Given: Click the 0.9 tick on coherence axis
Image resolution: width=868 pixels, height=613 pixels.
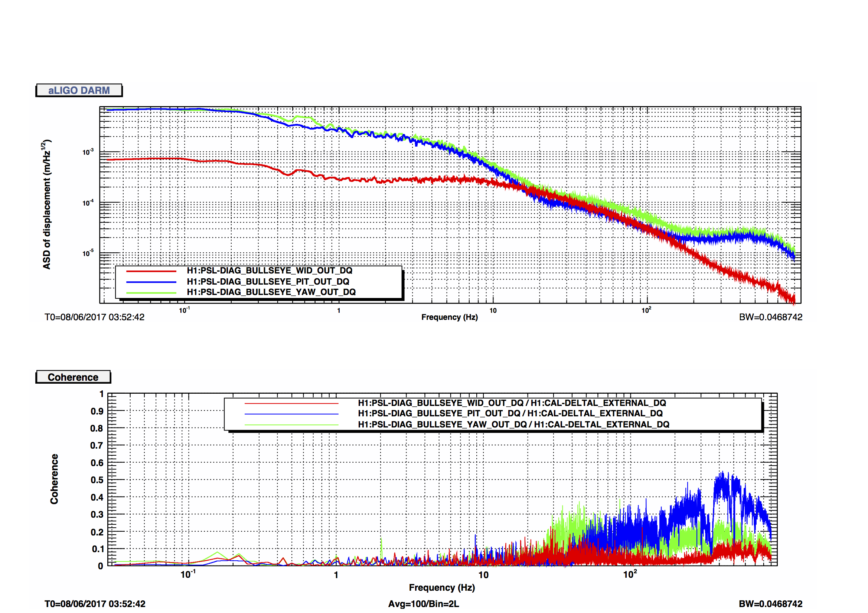Looking at the screenshot, I should click(x=97, y=411).
